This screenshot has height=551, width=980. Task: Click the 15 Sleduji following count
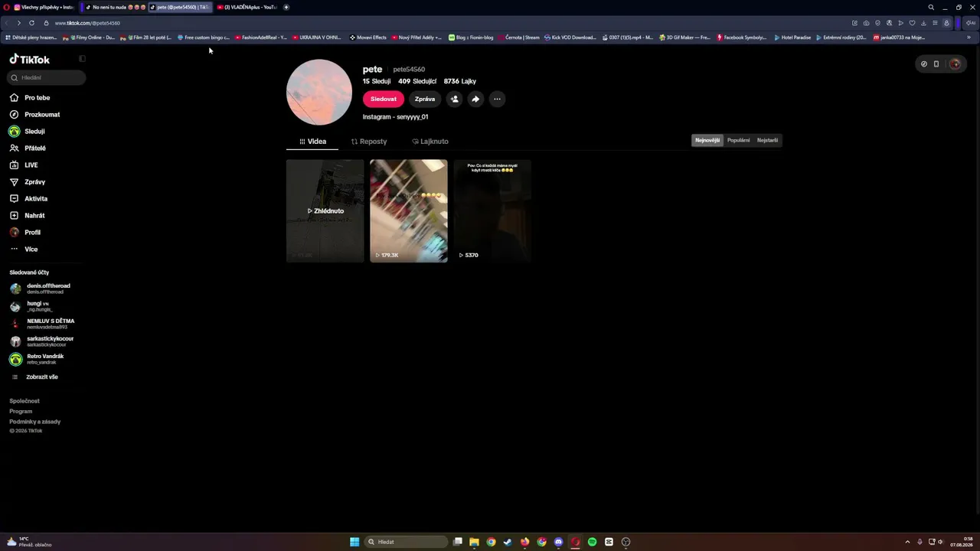point(377,81)
